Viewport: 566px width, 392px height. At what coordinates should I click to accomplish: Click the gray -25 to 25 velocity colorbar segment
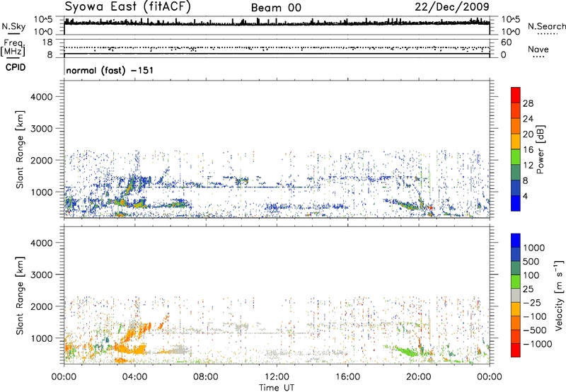tap(516, 295)
